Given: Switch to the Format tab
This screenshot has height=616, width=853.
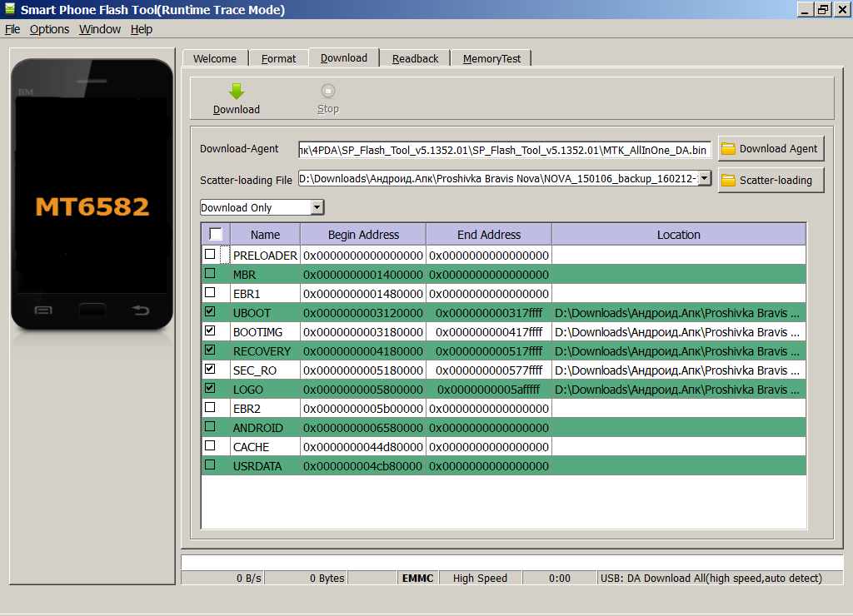Looking at the screenshot, I should click(278, 58).
